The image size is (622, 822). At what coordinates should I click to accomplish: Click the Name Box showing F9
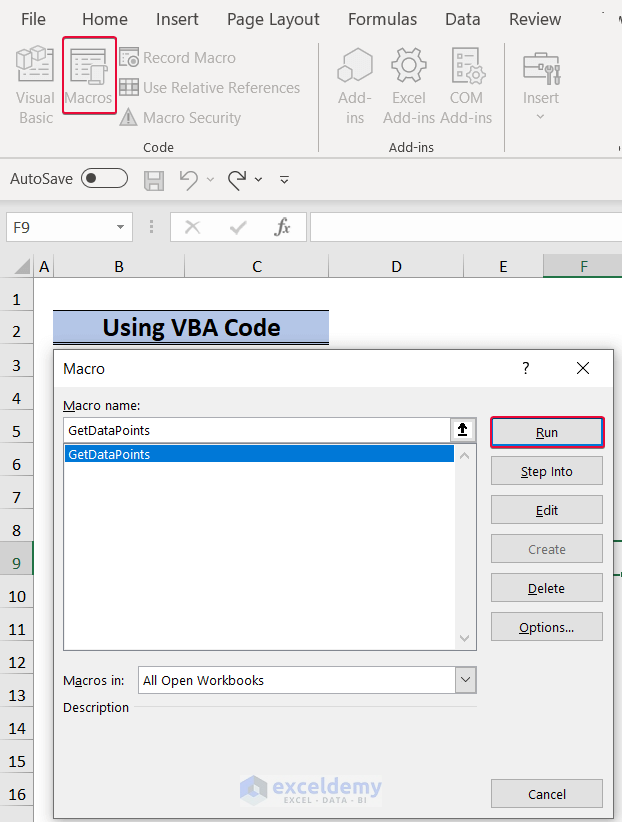[x=69, y=227]
